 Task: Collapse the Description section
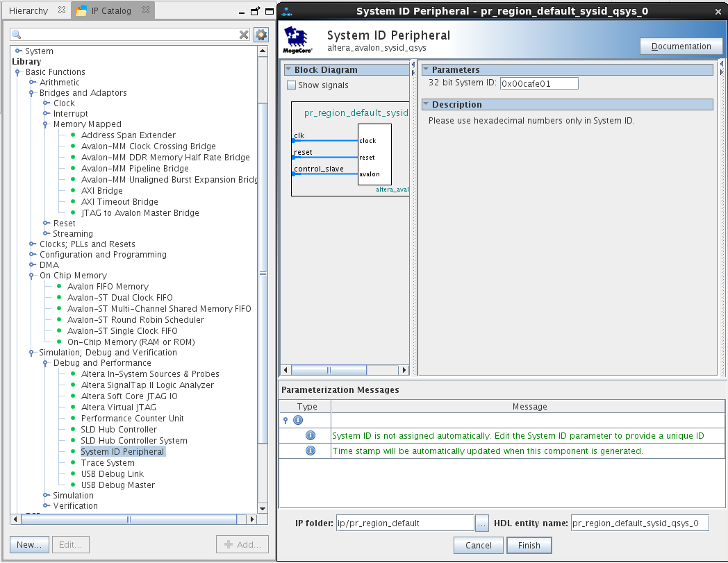[426, 104]
